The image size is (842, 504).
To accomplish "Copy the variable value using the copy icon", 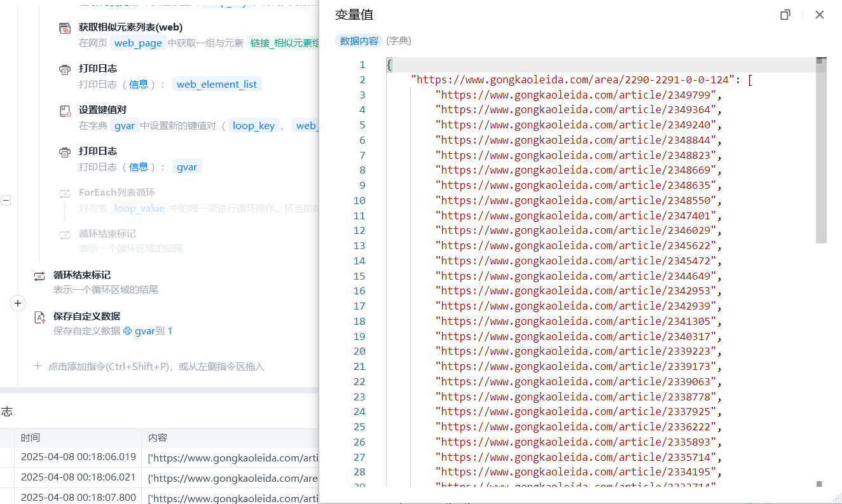I will tap(785, 15).
